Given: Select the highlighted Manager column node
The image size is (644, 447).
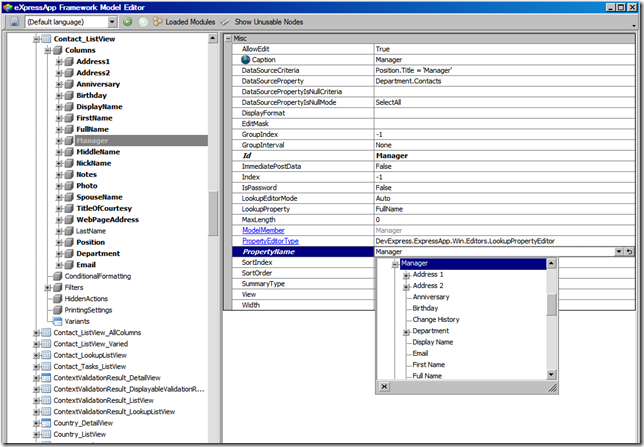Looking at the screenshot, I should pos(141,141).
